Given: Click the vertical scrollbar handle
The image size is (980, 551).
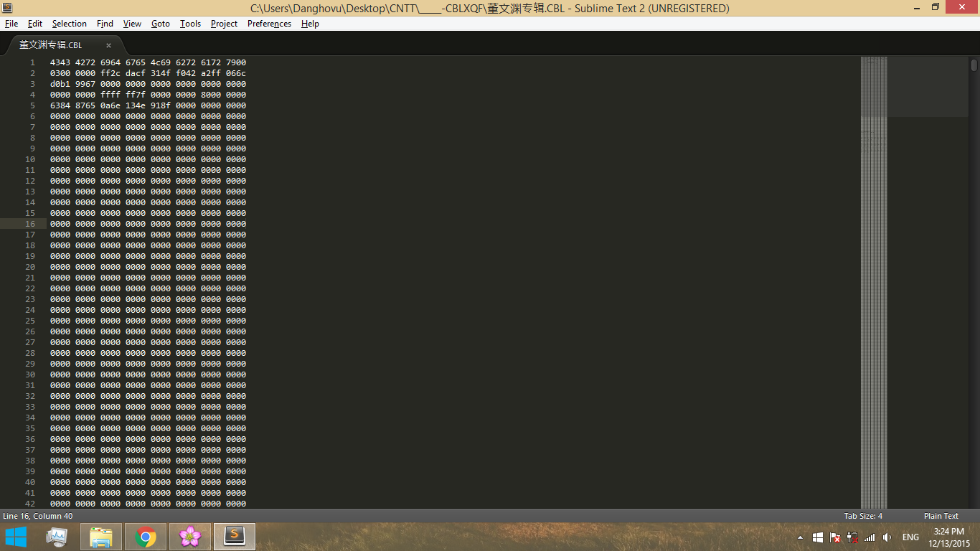Looking at the screenshot, I should pos(974,65).
